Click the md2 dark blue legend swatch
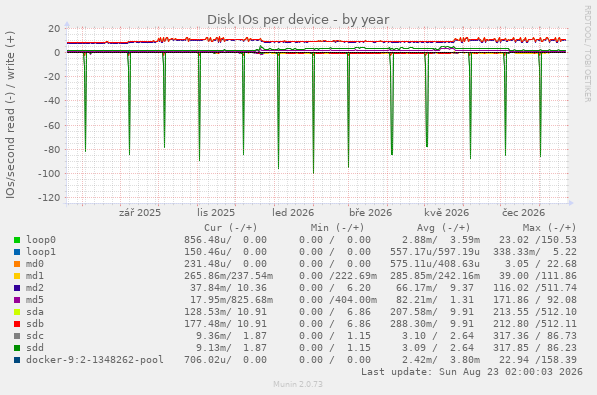Viewport: 597px width, 395px height. (x=17, y=288)
